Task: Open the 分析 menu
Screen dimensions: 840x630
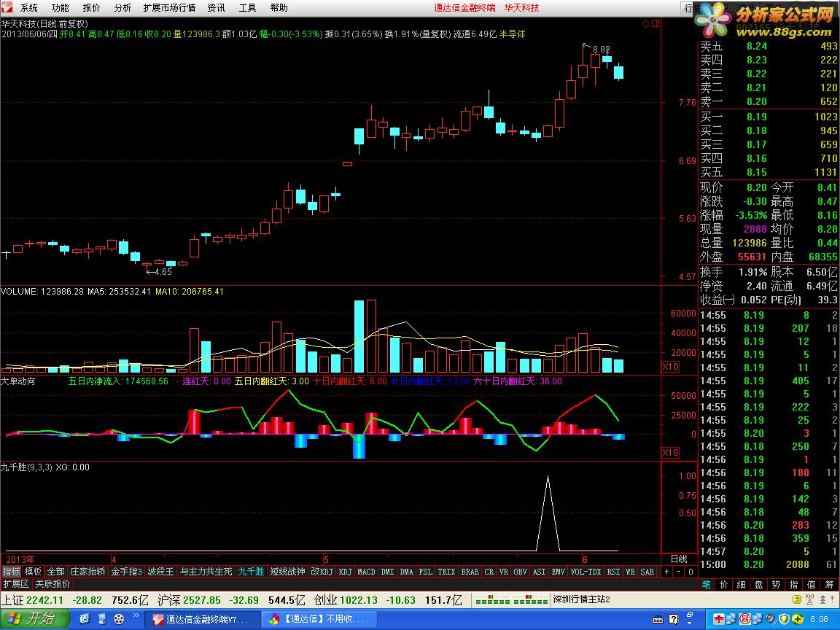Action: 122,7
